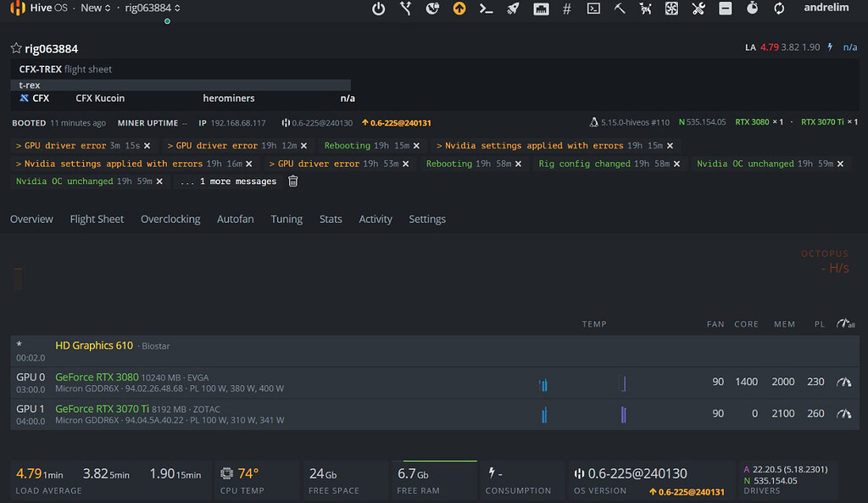This screenshot has height=503, width=868.
Task: Click the CFX Kucoin wallet name
Action: 100,98
